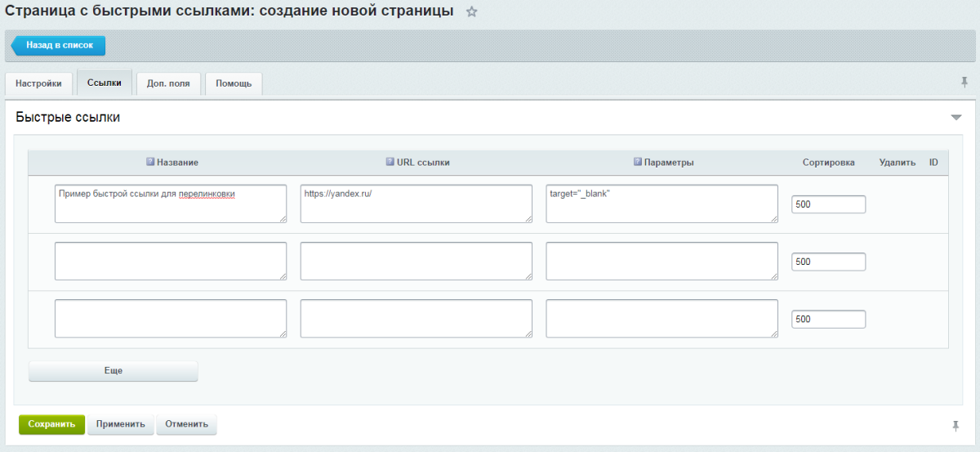980x452 pixels.
Task: Click the Сортировка column header
Action: pyautogui.click(x=828, y=163)
